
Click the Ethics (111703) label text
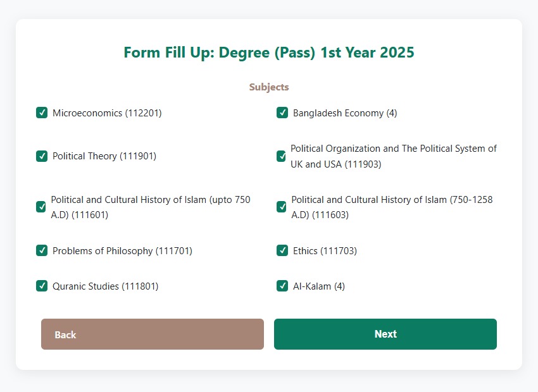point(325,251)
